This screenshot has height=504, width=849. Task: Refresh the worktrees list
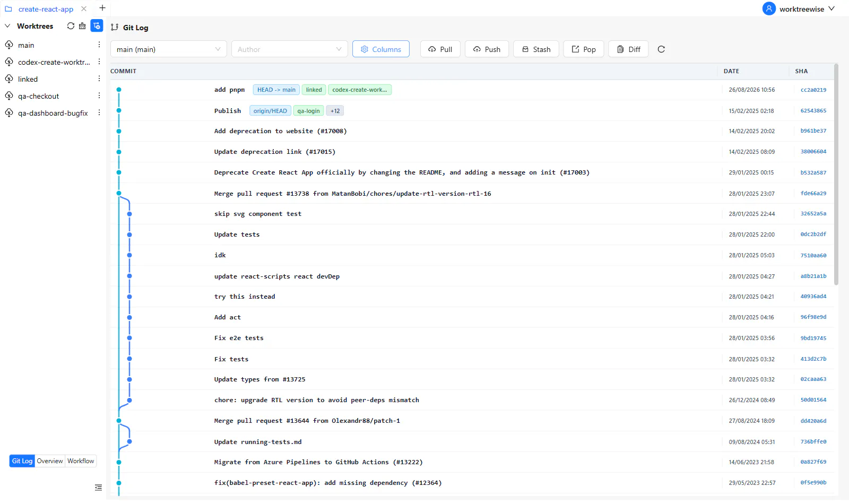pos(71,26)
